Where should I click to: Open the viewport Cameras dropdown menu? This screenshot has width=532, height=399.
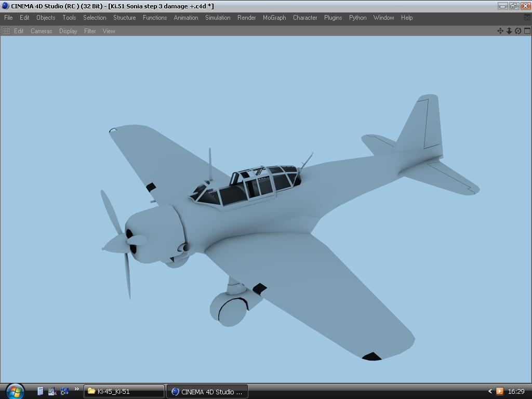point(41,31)
